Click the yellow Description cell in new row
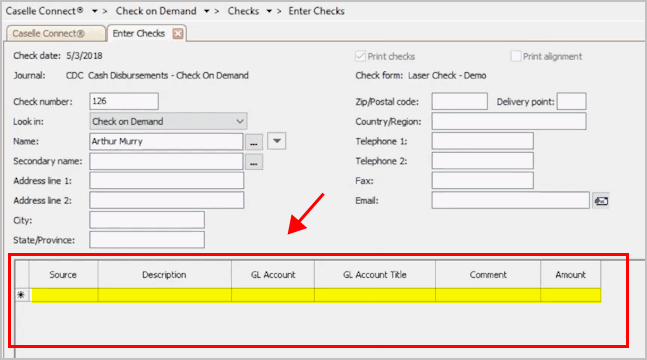 pyautogui.click(x=165, y=295)
